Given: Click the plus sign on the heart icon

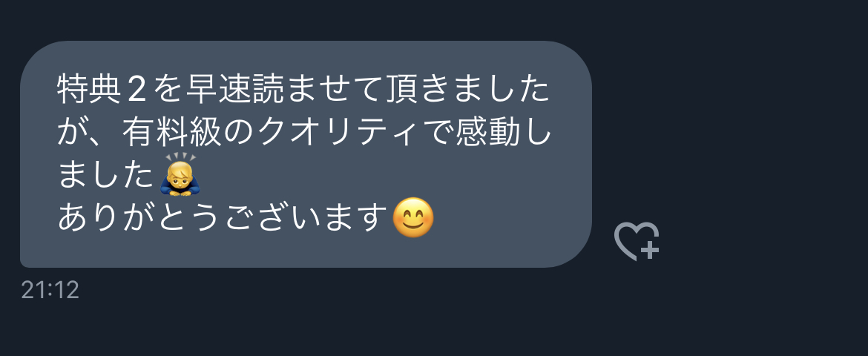Looking at the screenshot, I should [650, 250].
